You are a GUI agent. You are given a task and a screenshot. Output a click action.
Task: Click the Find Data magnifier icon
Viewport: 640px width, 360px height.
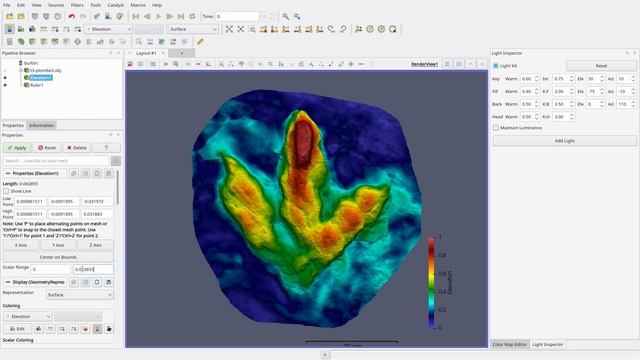click(286, 16)
